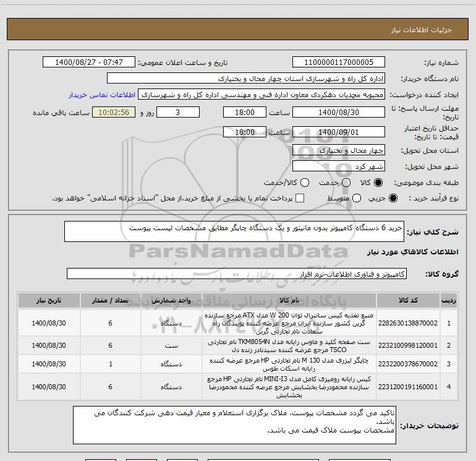476x461 pixels.
Task: Click the remaining time countdown 10:02:56
Action: tap(114, 112)
